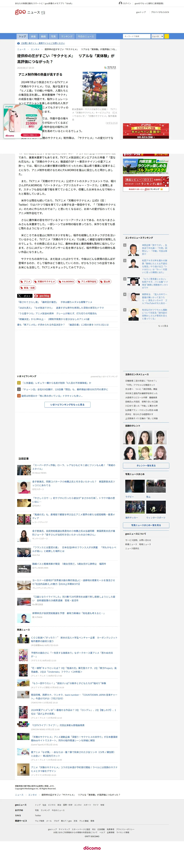Click the iPhone15 irumo floating ad
This screenshot has height=868, width=184.
23,121
